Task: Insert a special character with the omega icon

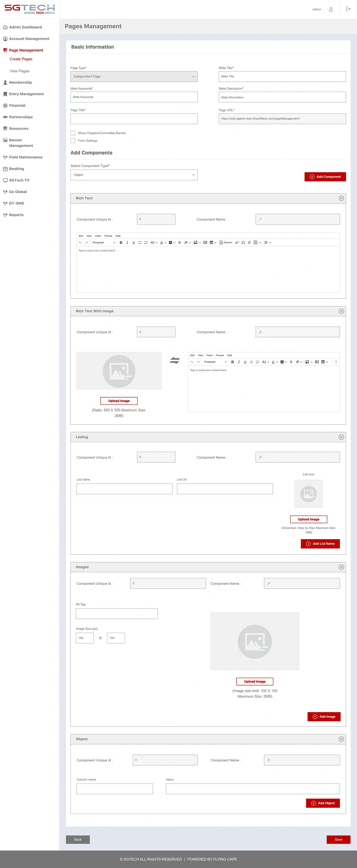Action: point(243,242)
